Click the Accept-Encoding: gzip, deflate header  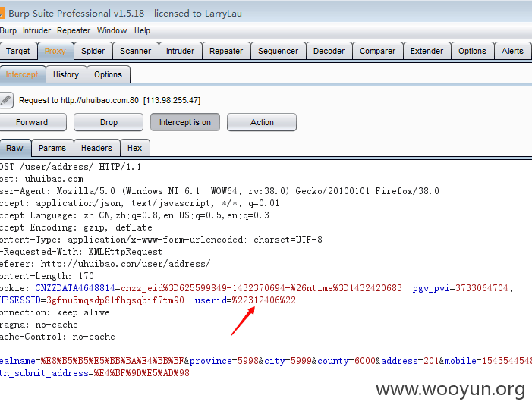pyautogui.click(x=76, y=227)
